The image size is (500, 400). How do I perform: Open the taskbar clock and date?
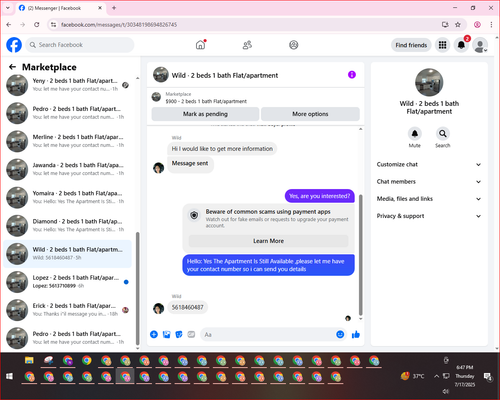[465, 376]
